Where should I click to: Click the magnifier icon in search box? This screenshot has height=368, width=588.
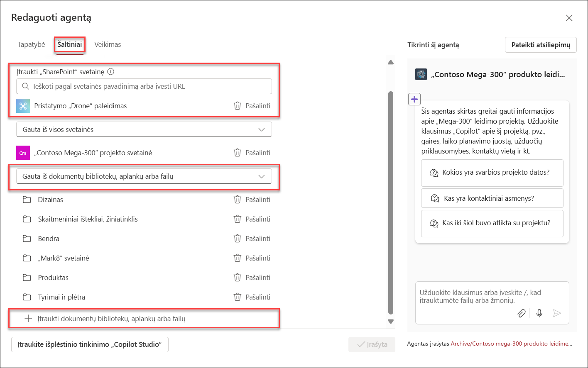[25, 86]
